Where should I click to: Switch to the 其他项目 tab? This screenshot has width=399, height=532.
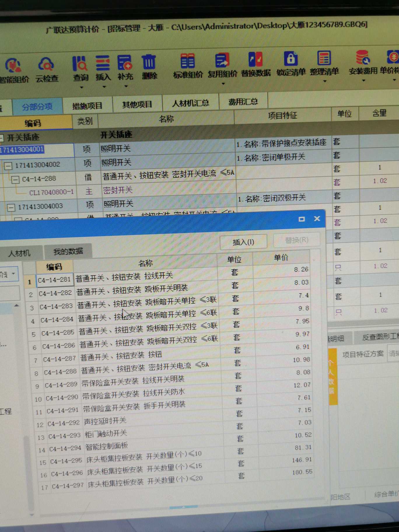(137, 104)
